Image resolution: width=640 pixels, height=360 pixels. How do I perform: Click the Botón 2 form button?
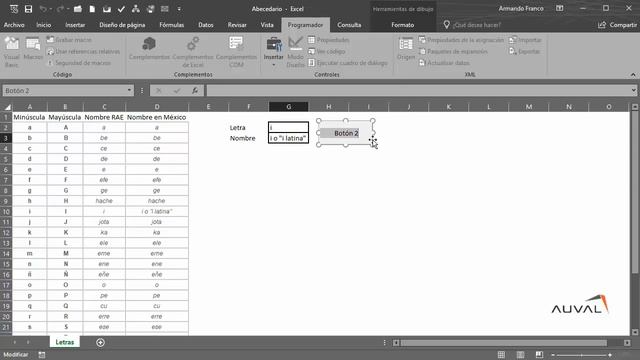[x=346, y=133]
